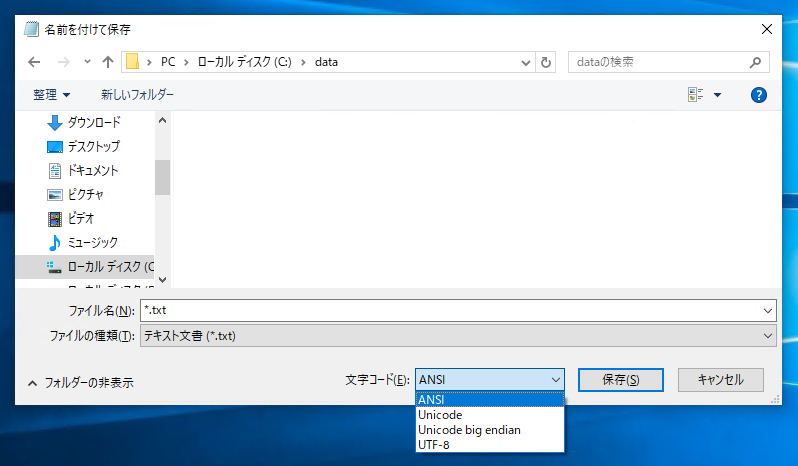Click the ファイル名 text field
The image size is (798, 466).
tap(451, 310)
